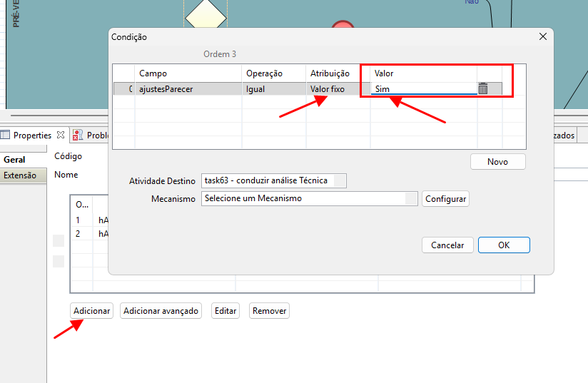Cancel the Condição dialog
Viewport: 588px width, 383px height.
[447, 245]
